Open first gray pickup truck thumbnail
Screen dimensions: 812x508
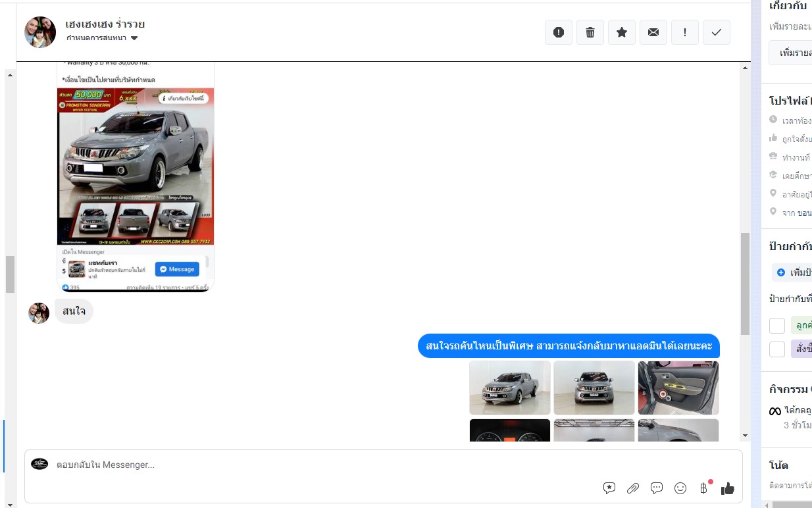pos(509,388)
